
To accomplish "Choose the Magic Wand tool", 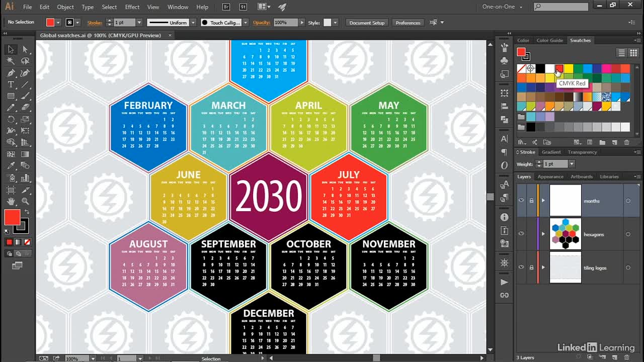I will coord(11,61).
